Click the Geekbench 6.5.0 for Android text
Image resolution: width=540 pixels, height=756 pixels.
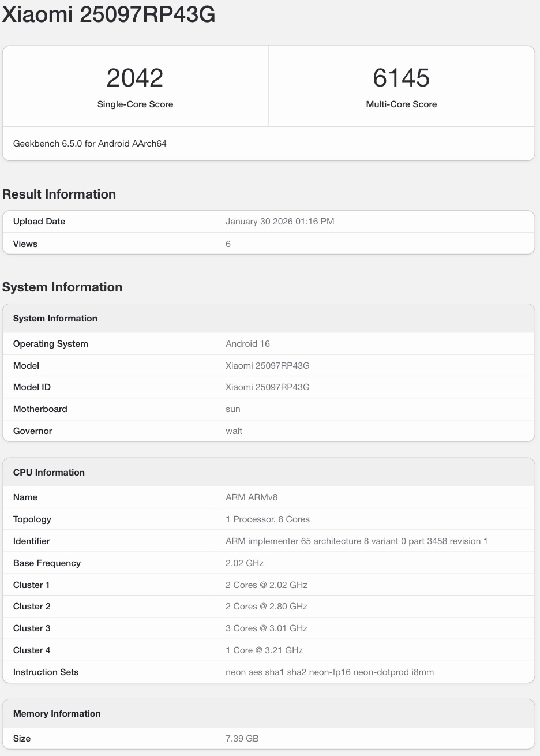pyautogui.click(x=90, y=143)
